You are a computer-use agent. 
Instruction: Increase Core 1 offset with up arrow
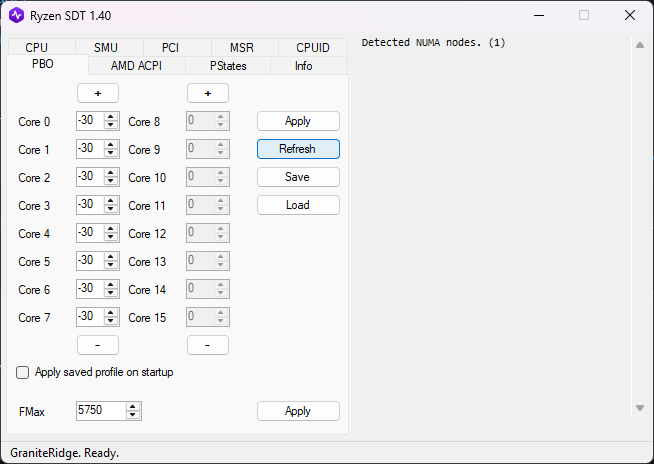(x=111, y=145)
